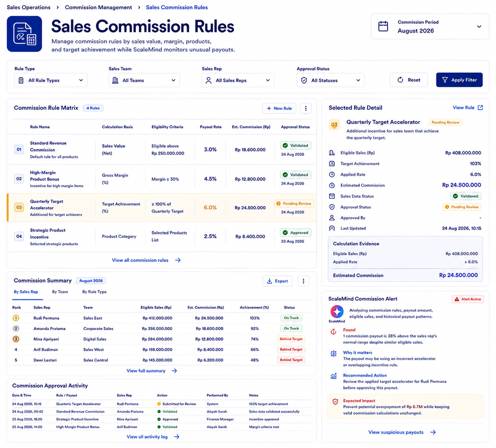Click the Rp 6.7M overpayment amount
The height and width of the screenshot is (448, 496).
coord(415,407)
